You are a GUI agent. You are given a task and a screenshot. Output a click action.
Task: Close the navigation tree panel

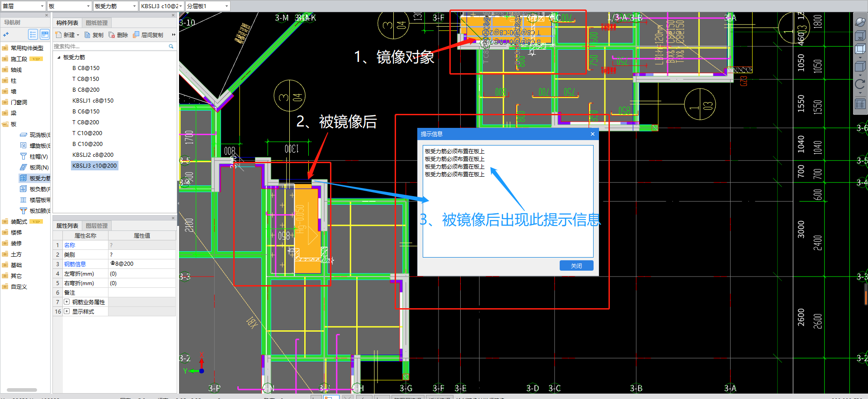coord(47,15)
